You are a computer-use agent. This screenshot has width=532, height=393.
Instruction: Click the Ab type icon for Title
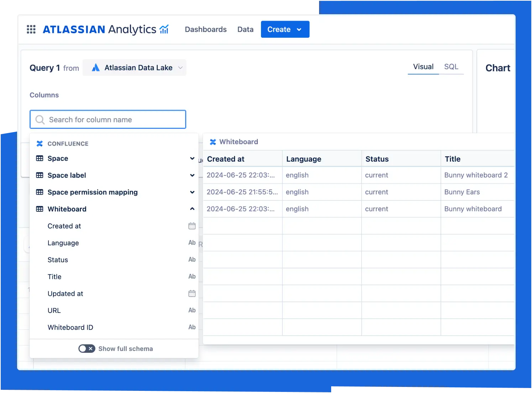(192, 277)
